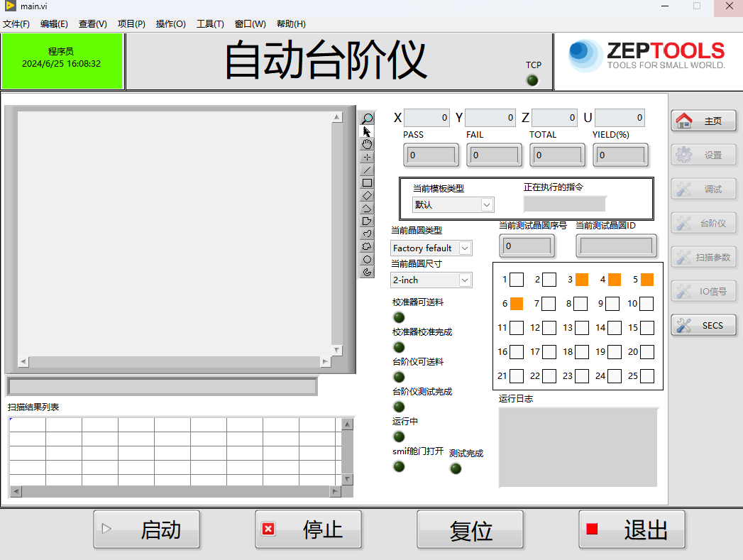743x560 pixels.
Task: Open the SECS configuration panel
Action: pos(703,324)
